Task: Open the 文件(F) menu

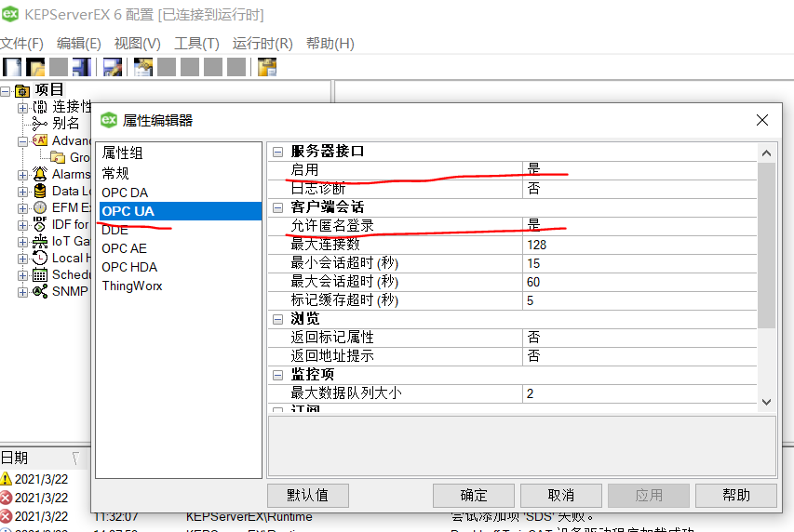Action: 21,44
